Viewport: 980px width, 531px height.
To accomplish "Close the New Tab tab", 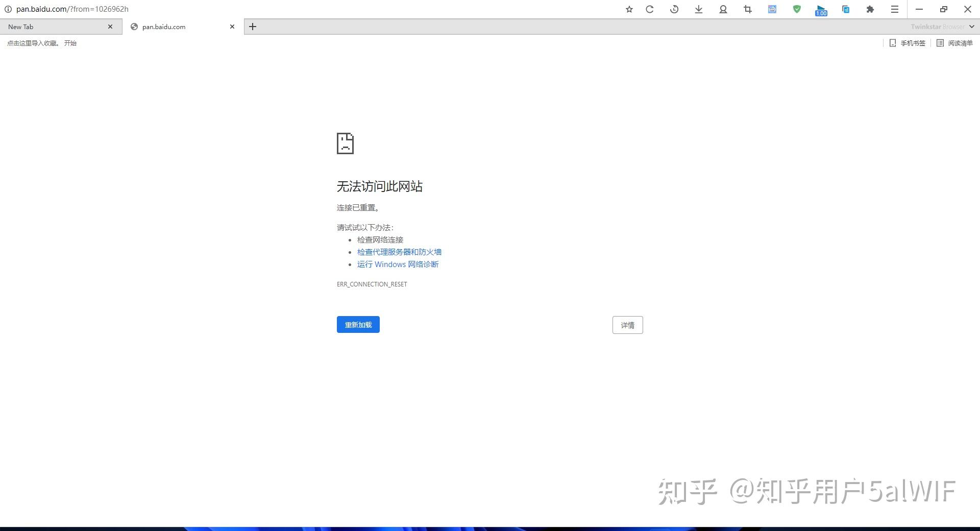I will [110, 27].
